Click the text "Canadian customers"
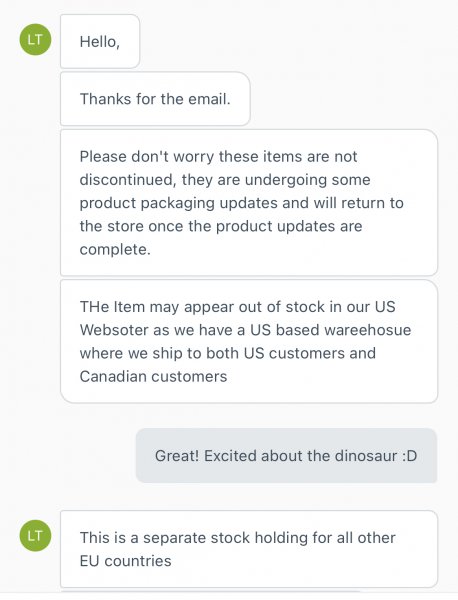The image size is (458, 600). [x=153, y=377]
